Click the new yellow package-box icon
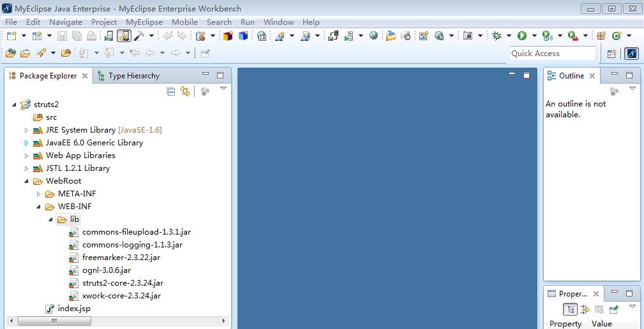 tap(228, 36)
